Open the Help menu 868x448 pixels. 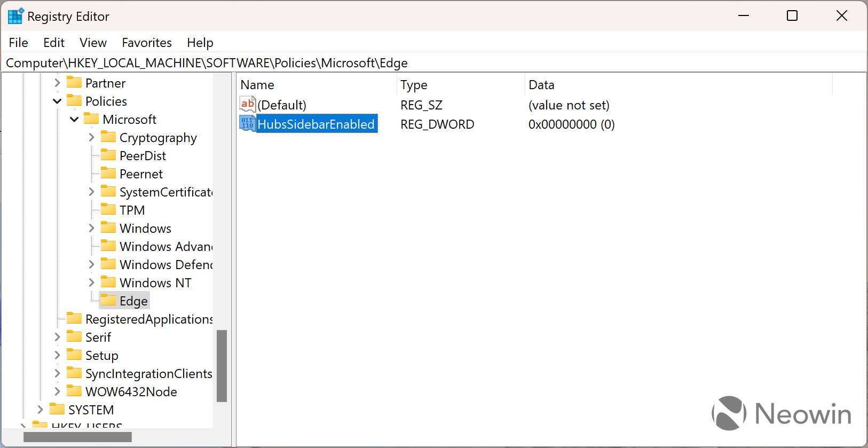click(200, 42)
